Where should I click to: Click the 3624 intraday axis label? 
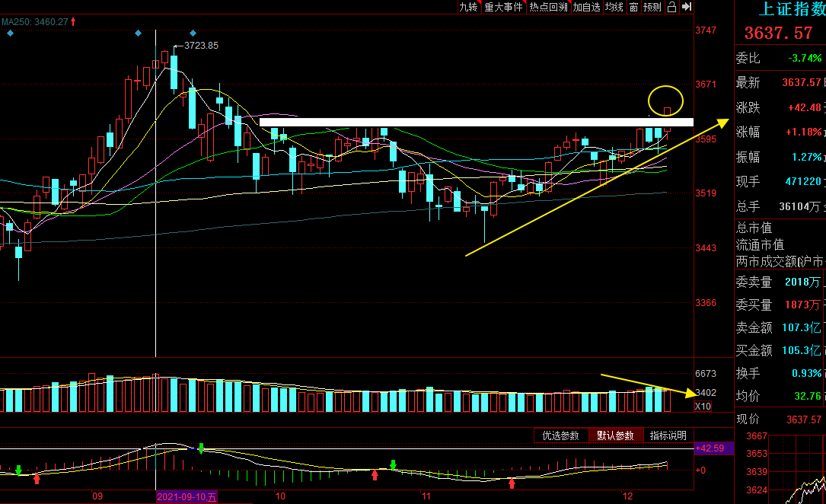pos(757,490)
